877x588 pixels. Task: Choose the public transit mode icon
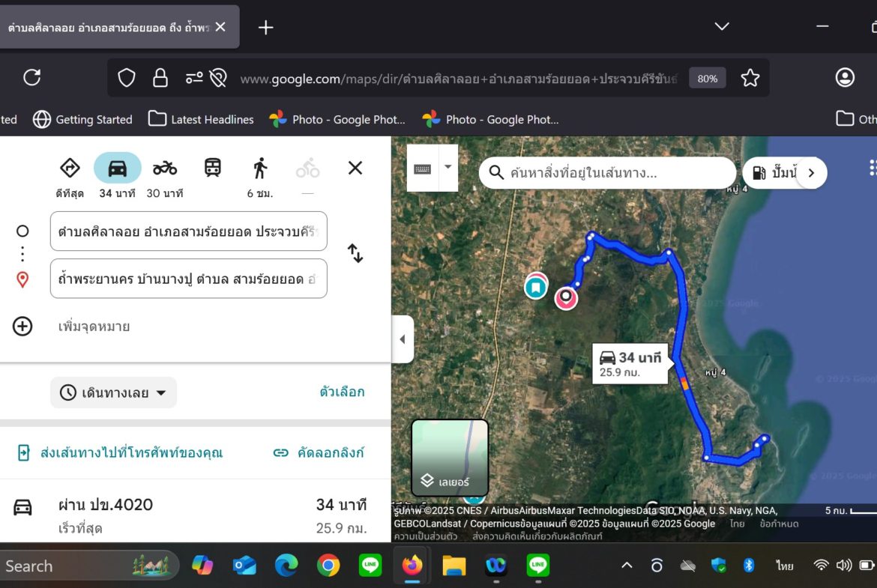(213, 168)
